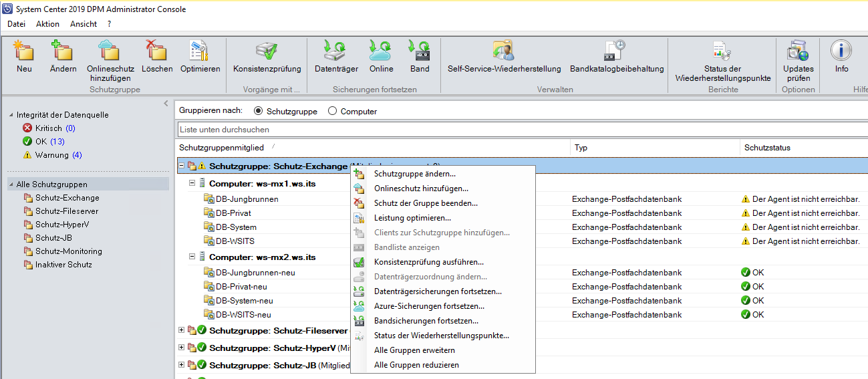Click Onlineschutz hinzufügen toolbar icon
868x379 pixels.
click(110, 51)
